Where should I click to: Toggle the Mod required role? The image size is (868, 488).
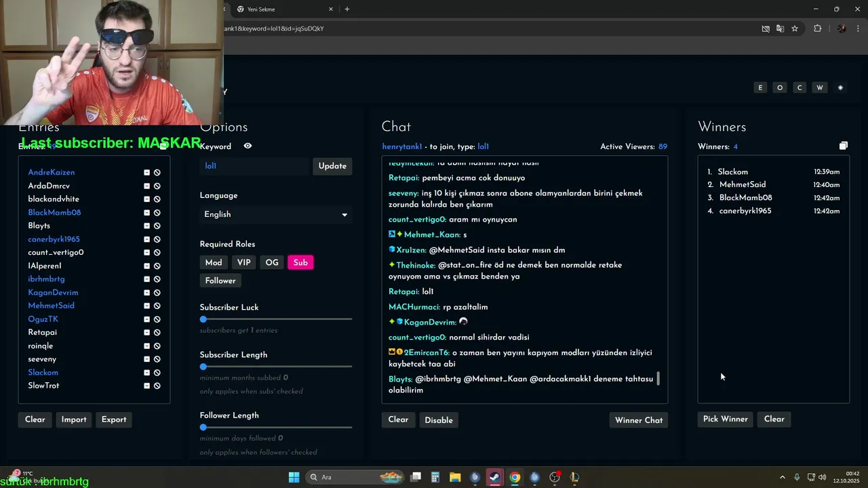pyautogui.click(x=214, y=262)
